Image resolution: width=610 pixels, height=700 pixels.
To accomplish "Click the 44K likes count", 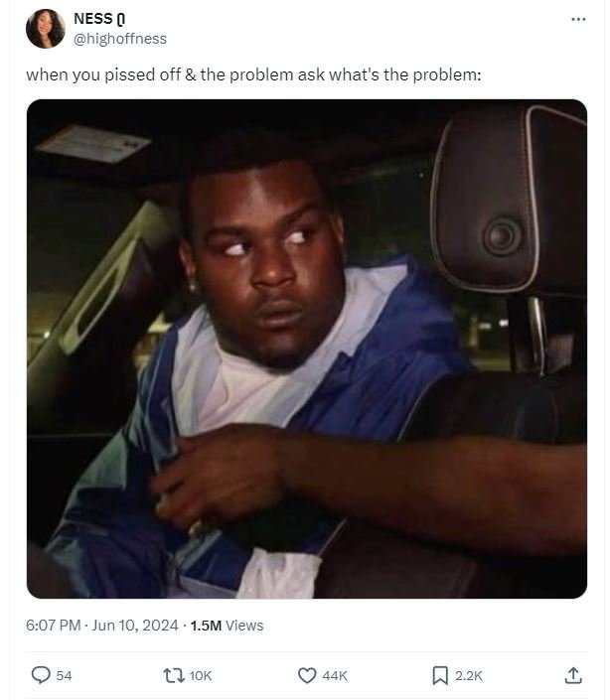I will coord(335,675).
